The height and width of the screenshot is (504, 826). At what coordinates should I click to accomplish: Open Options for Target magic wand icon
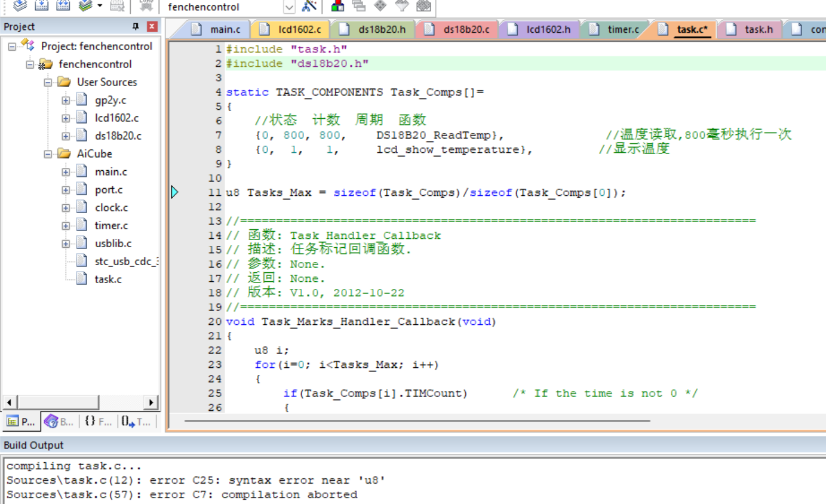(309, 7)
